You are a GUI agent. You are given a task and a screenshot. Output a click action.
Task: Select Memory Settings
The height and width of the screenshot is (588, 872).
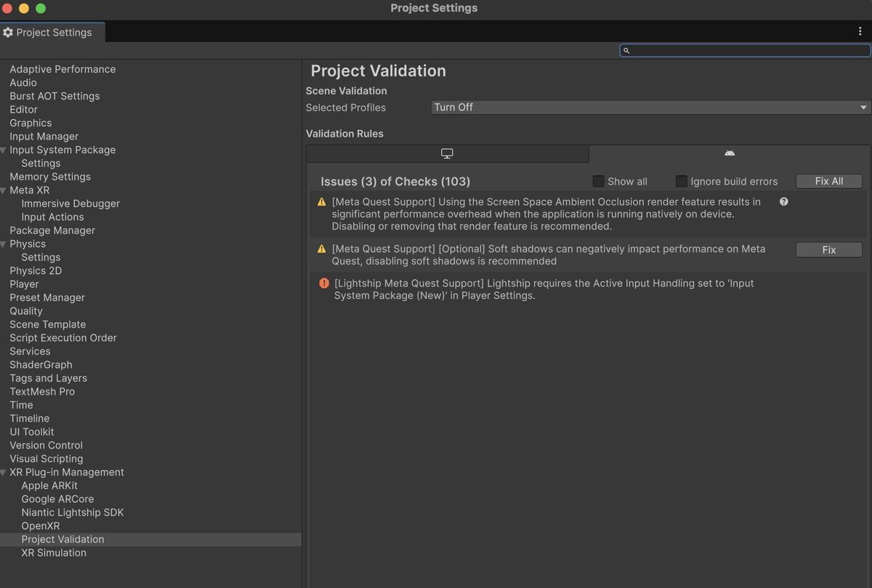pyautogui.click(x=50, y=177)
